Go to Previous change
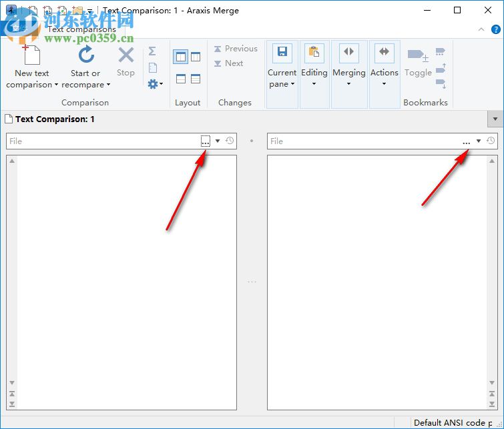The height and width of the screenshot is (429, 504). point(236,49)
